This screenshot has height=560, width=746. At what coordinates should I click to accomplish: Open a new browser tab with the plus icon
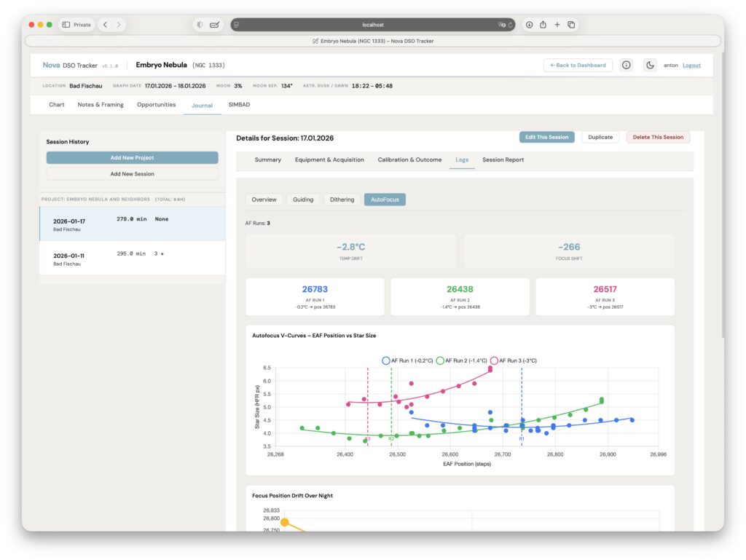[557, 24]
